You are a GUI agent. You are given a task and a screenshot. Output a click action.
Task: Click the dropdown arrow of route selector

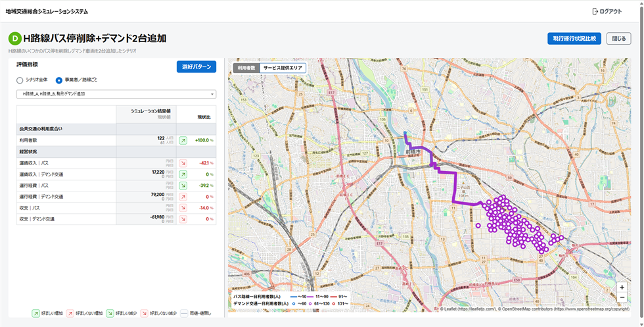click(212, 94)
